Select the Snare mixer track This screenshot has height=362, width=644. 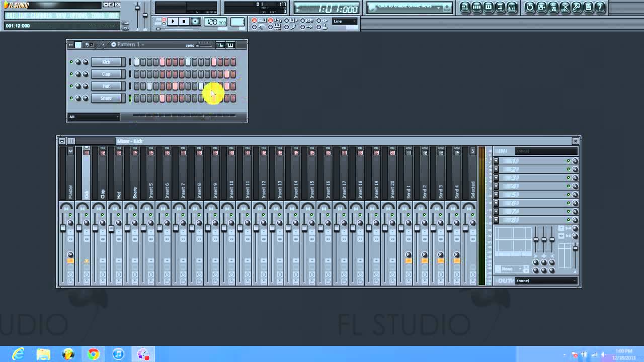pyautogui.click(x=135, y=173)
